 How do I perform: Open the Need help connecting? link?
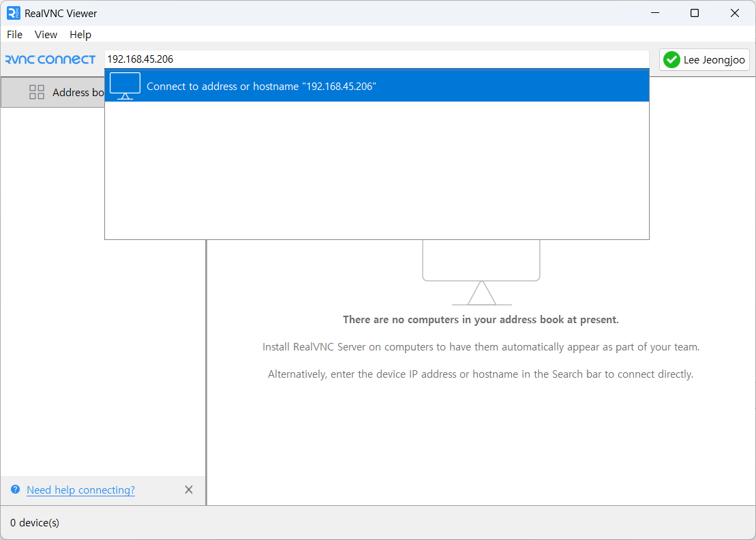80,490
